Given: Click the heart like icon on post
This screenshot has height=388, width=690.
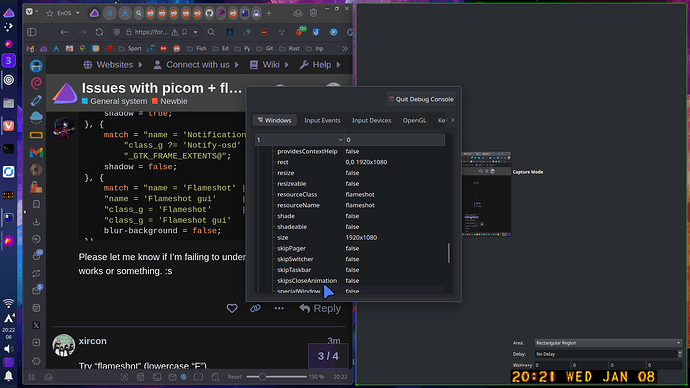Looking at the screenshot, I should click(232, 308).
